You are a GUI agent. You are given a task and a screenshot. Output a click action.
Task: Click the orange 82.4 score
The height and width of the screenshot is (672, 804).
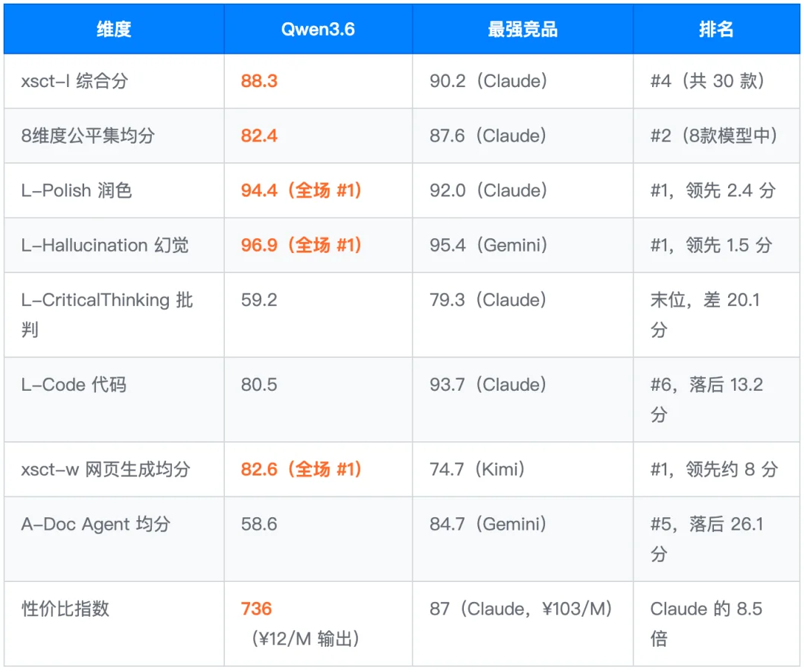click(x=257, y=135)
